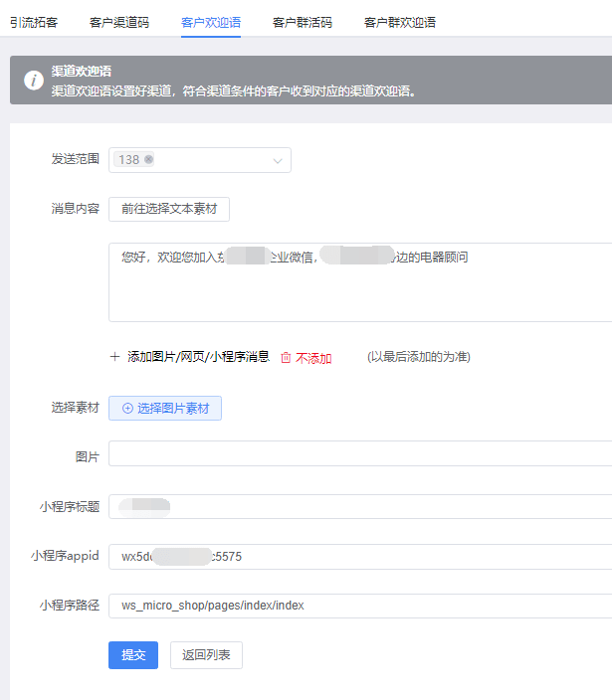Viewport: 612px width, 700px height.
Task: Edit the 小程序路径 field
Action: pos(360,606)
